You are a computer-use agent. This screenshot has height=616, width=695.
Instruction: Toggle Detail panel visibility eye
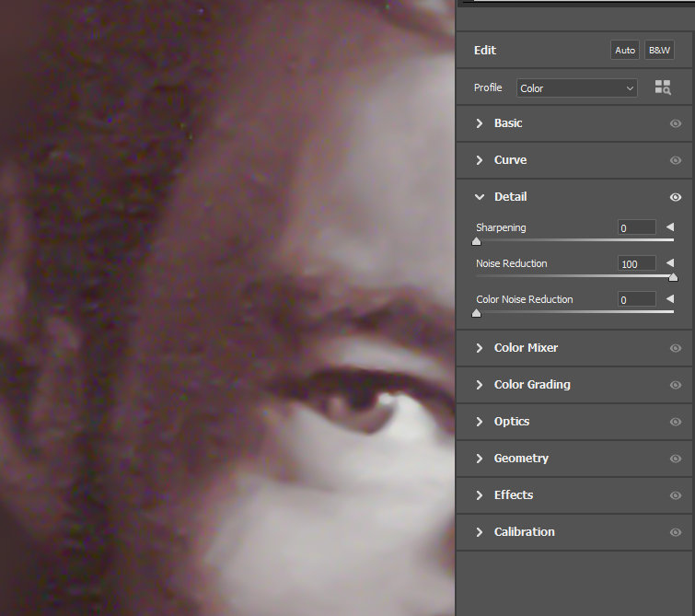point(676,197)
